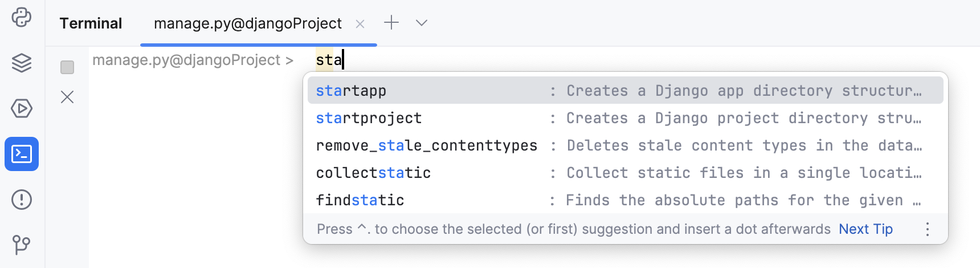Open the completion popup more options menu
The width and height of the screenshot is (980, 268).
coord(928,229)
